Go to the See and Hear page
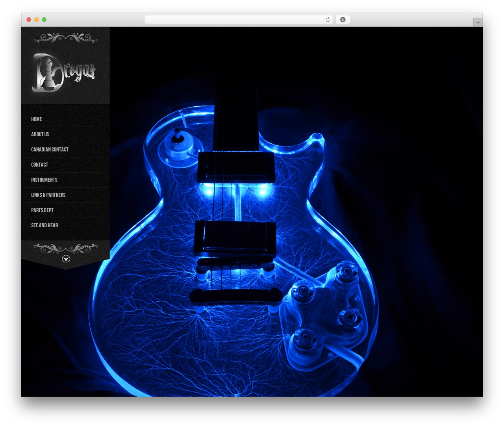The height and width of the screenshot is (427, 504). [x=44, y=225]
